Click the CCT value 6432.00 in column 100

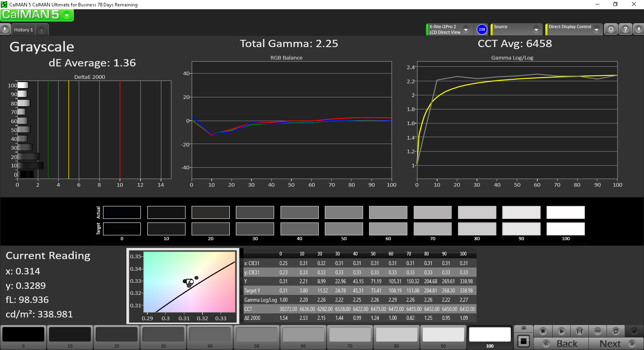467,309
